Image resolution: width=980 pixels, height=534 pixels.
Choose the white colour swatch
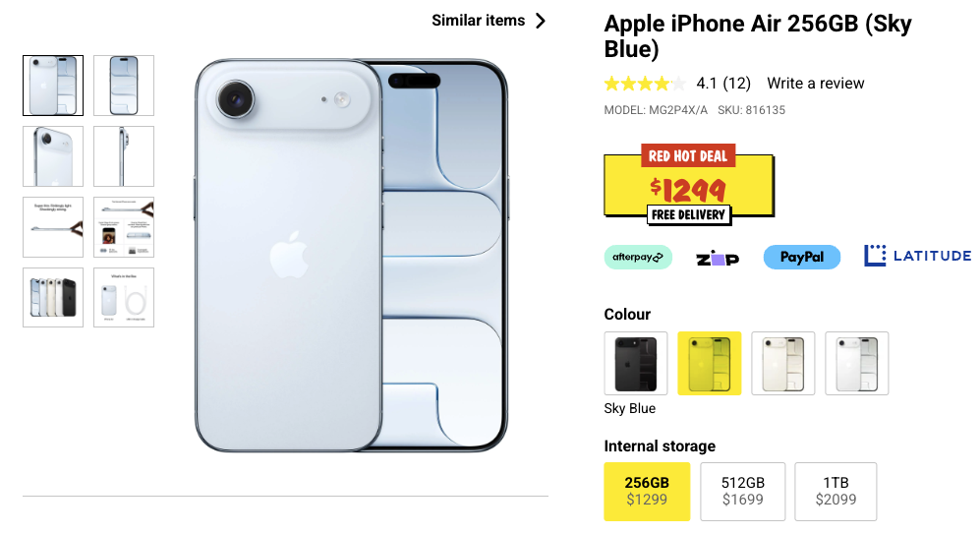857,363
